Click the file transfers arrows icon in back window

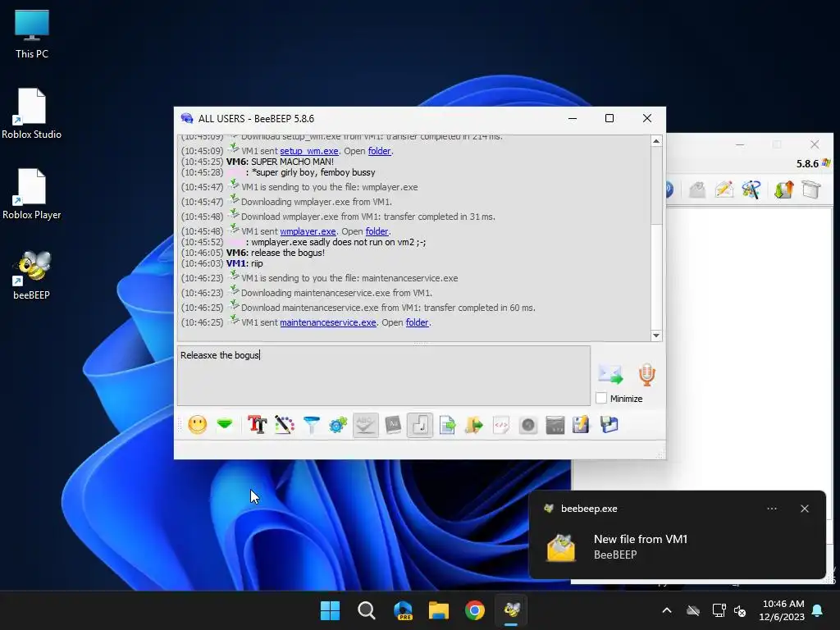[x=783, y=189]
